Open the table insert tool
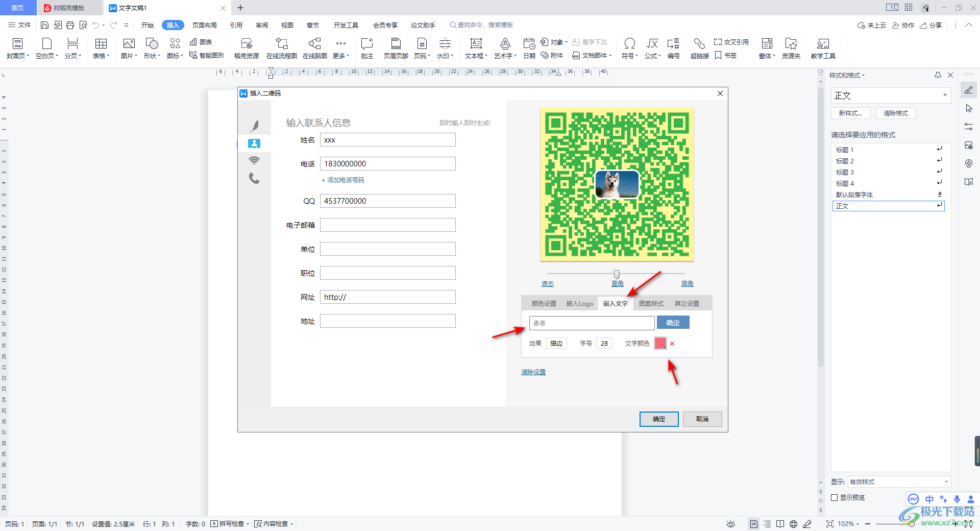This screenshot has height=531, width=980. [101, 49]
